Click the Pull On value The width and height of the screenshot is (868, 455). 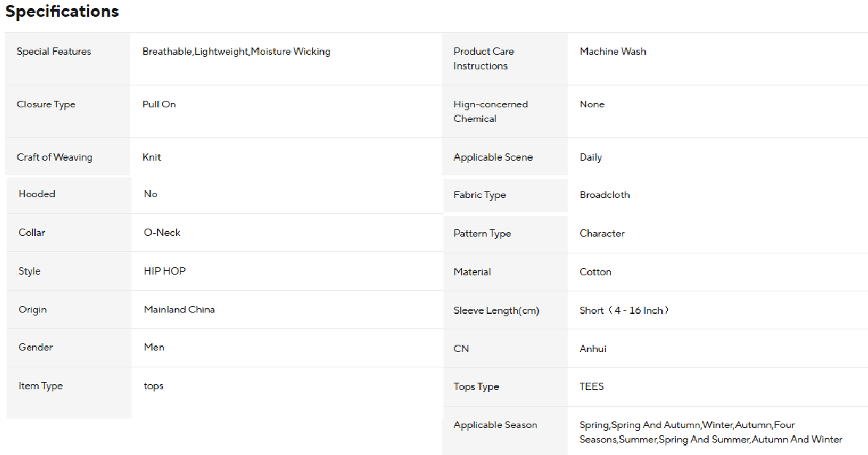[x=159, y=104]
